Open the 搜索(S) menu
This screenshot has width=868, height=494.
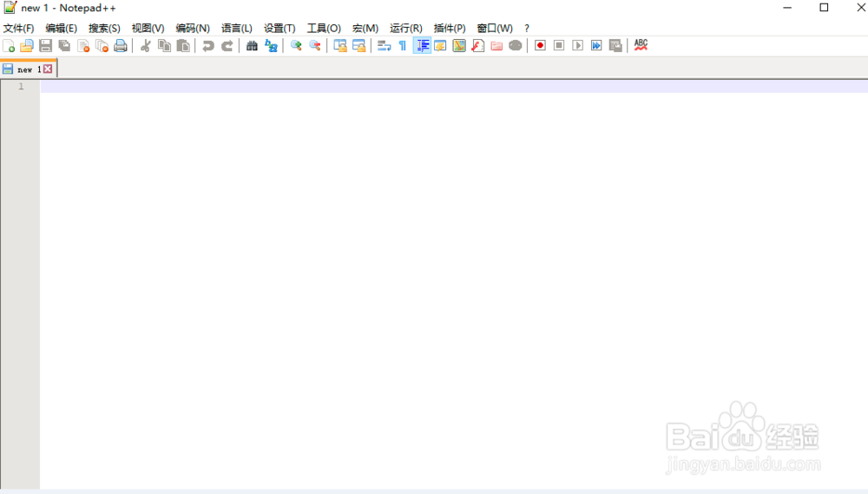pyautogui.click(x=104, y=29)
